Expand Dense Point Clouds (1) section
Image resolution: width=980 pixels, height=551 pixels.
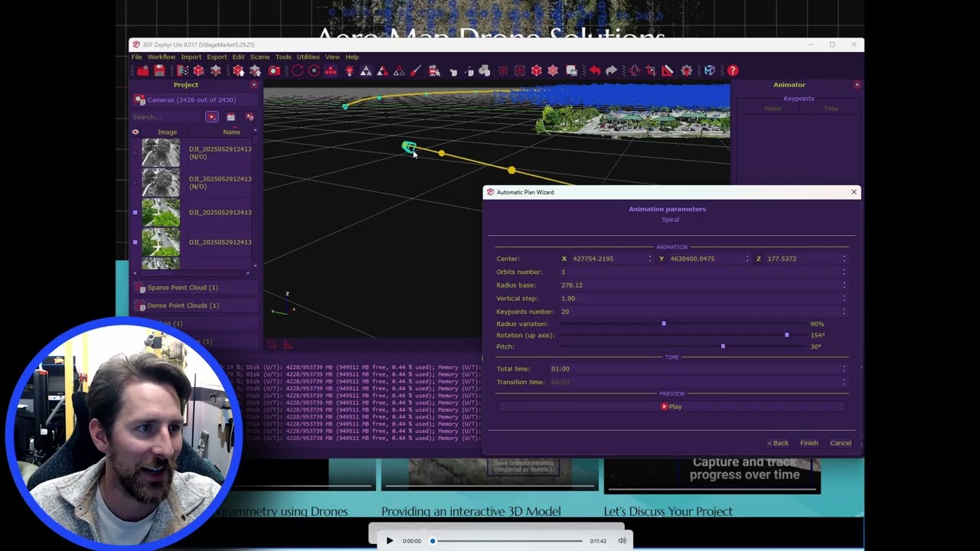(x=194, y=305)
